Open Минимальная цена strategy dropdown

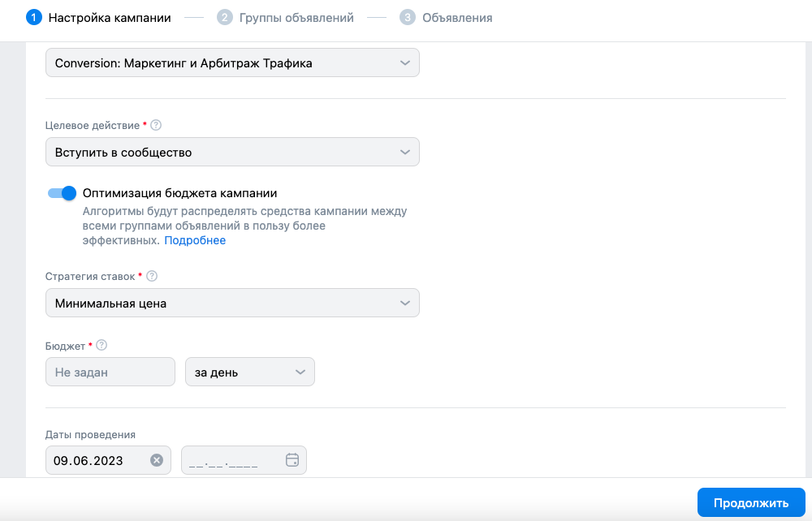point(232,304)
